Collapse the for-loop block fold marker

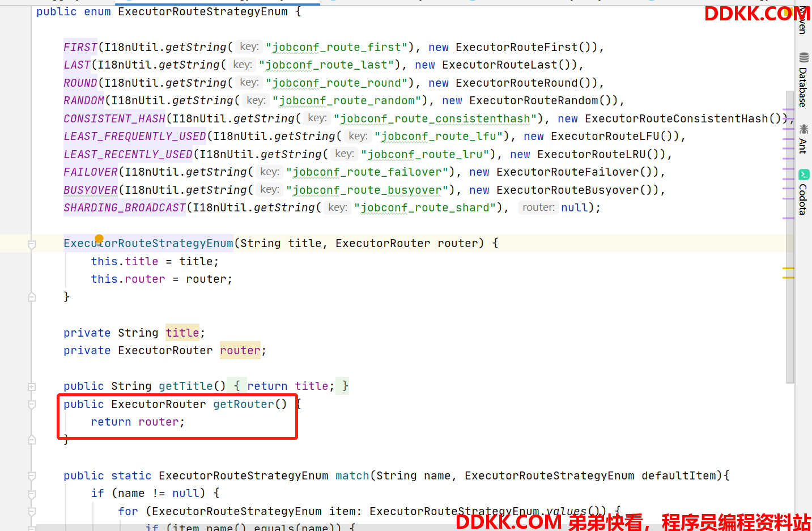[x=32, y=512]
